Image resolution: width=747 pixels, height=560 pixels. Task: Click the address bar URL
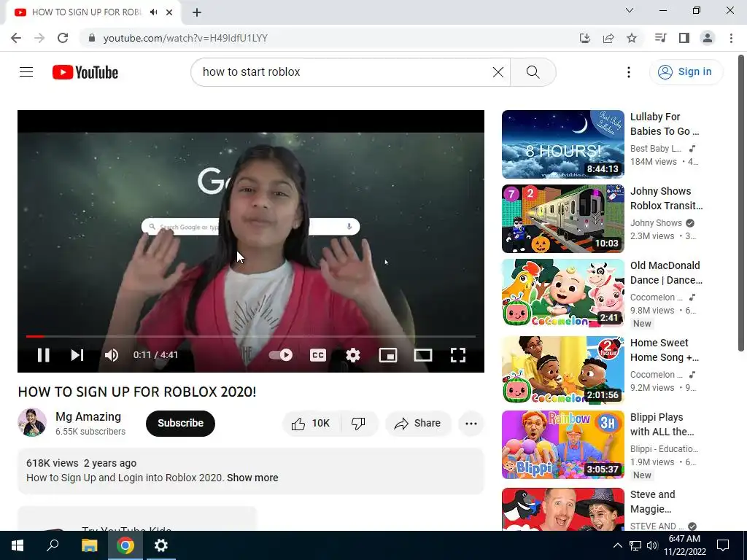coord(185,38)
